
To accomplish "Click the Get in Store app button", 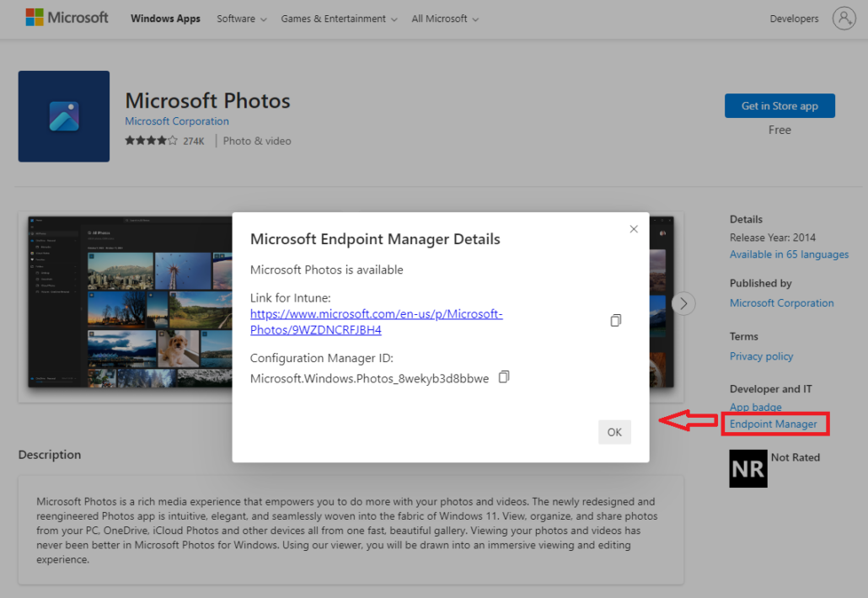I will coord(780,106).
